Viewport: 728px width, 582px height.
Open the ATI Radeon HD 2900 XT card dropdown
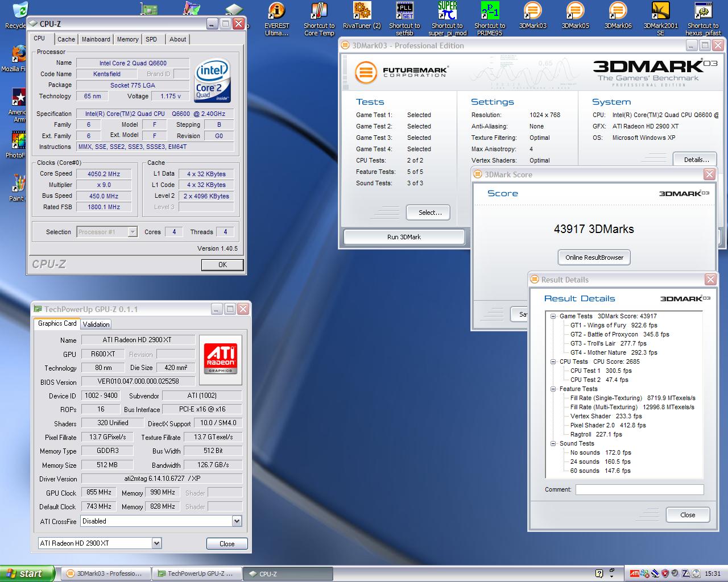click(156, 543)
